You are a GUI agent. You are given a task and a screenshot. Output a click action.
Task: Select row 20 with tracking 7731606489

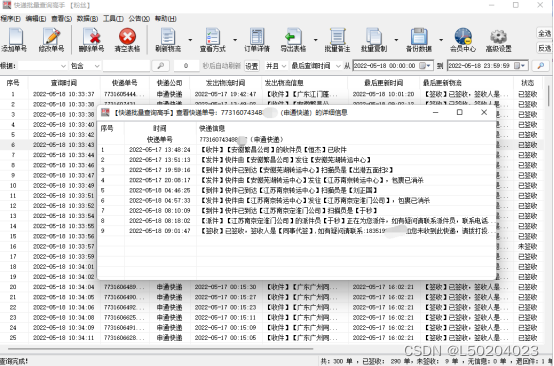click(272, 287)
